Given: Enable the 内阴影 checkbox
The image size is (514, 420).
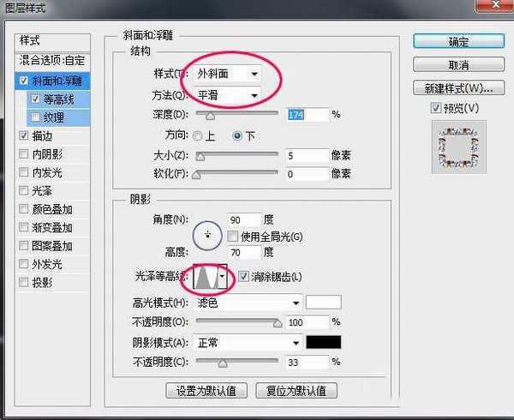Looking at the screenshot, I should pos(24,153).
